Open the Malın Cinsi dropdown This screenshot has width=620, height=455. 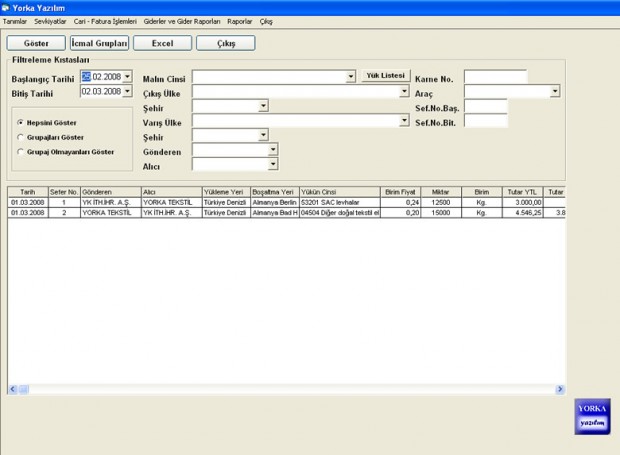pos(351,76)
